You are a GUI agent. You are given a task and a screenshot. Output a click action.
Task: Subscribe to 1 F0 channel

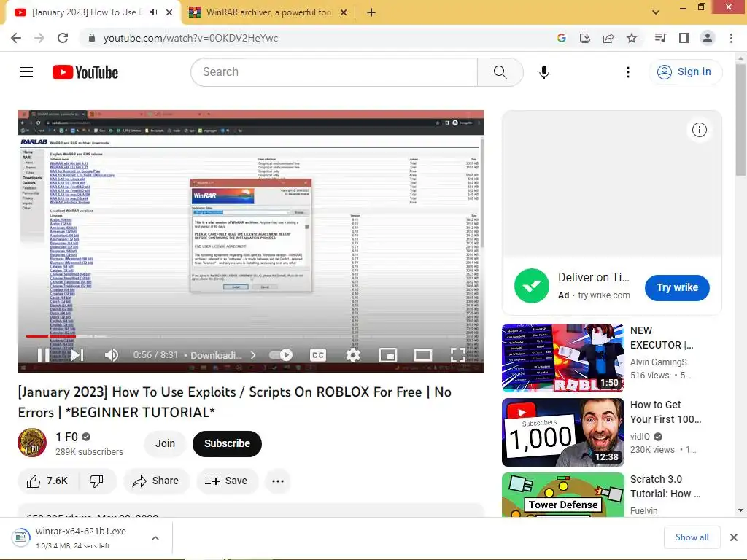(228, 443)
